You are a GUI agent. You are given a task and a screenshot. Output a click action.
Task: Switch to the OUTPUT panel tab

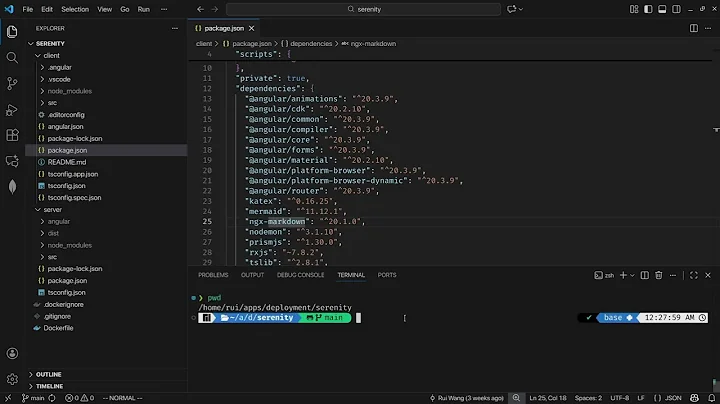pos(252,275)
